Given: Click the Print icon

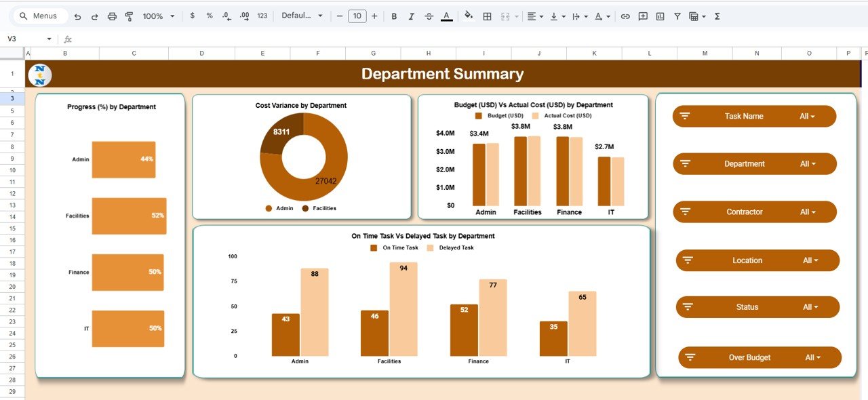Looking at the screenshot, I should click(112, 16).
